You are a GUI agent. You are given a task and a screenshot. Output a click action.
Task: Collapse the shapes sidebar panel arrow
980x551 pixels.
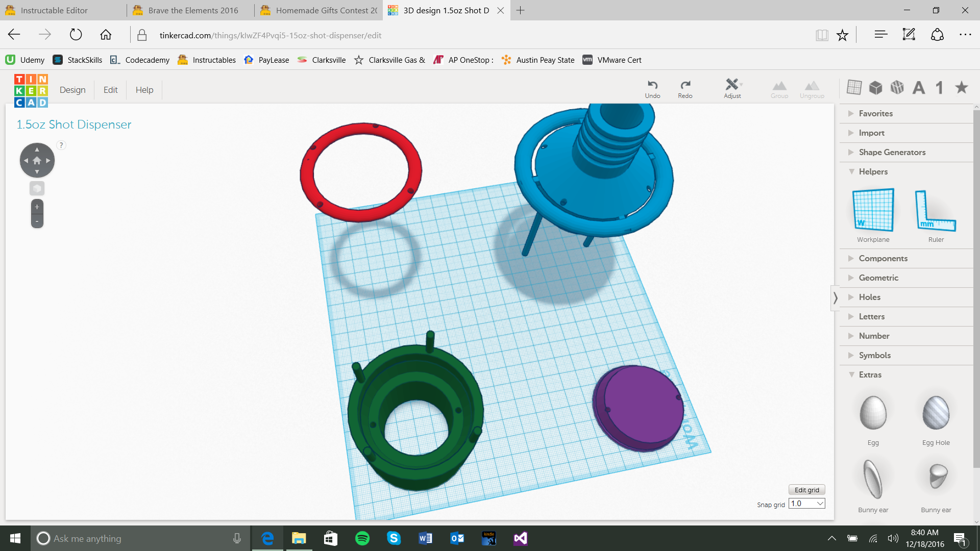tap(835, 297)
